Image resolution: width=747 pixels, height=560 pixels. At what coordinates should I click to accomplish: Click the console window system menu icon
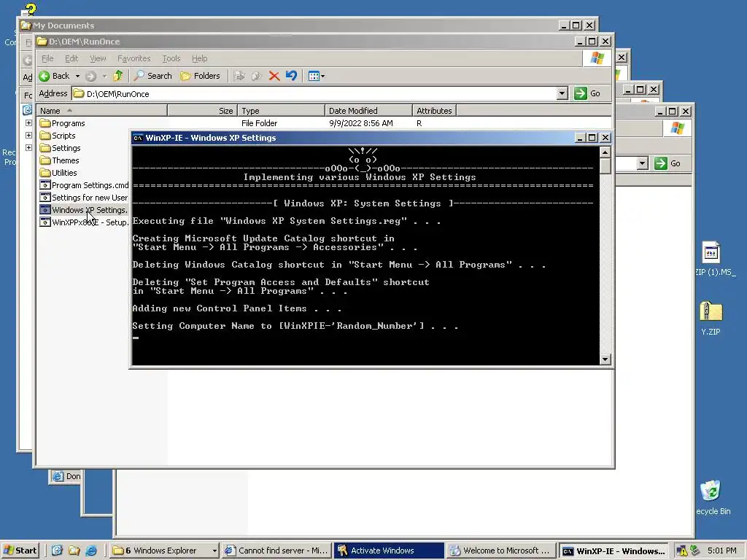[x=138, y=138]
